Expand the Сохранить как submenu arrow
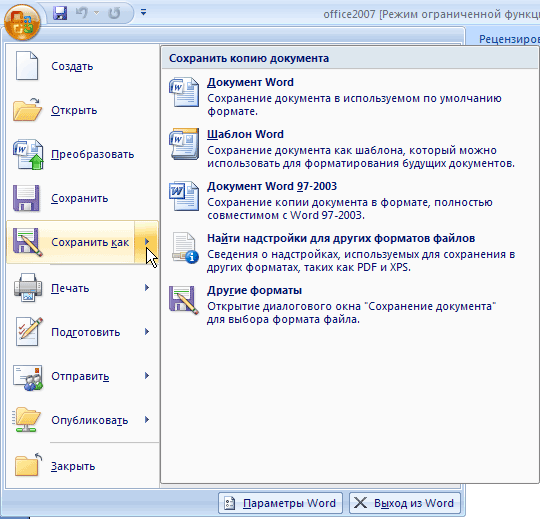Screen dimensions: 540x519 pyautogui.click(x=147, y=242)
